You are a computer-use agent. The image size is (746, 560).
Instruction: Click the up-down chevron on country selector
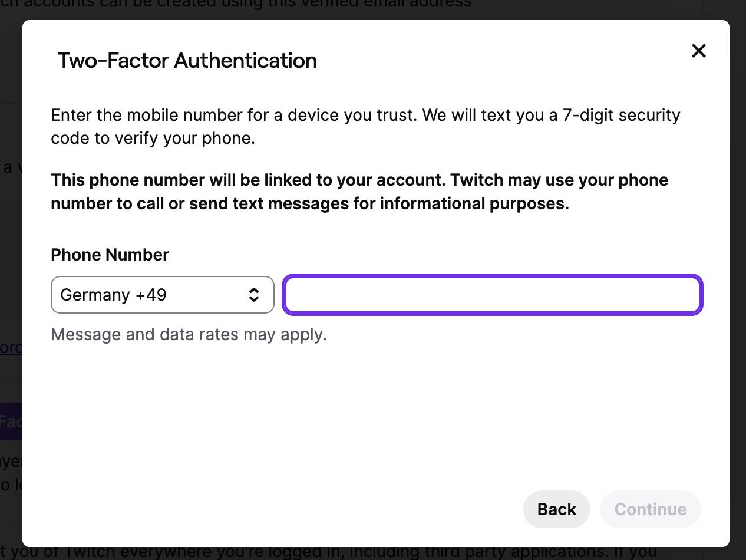(x=253, y=295)
